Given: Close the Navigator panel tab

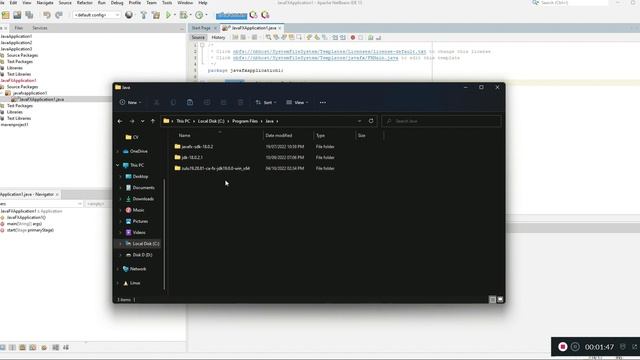Looking at the screenshot, I should [x=57, y=195].
